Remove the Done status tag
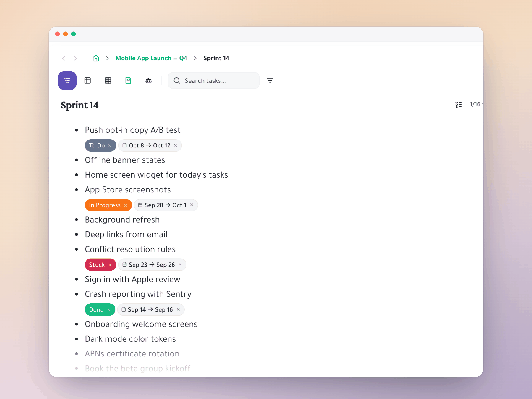532x399 pixels. tap(109, 310)
